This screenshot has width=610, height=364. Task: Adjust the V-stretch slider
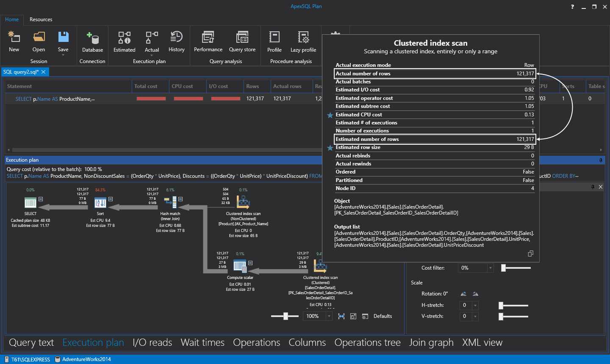click(501, 316)
